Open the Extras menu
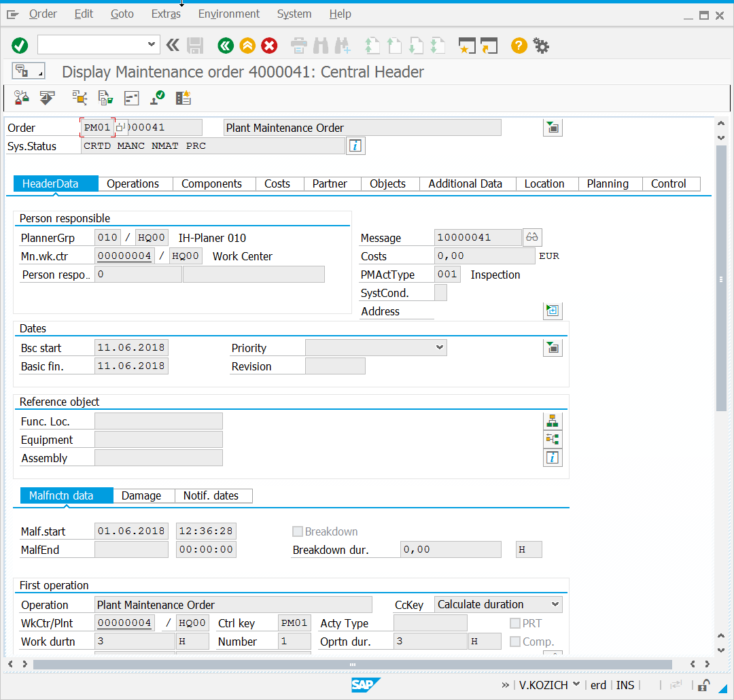The image size is (734, 700). [x=166, y=14]
